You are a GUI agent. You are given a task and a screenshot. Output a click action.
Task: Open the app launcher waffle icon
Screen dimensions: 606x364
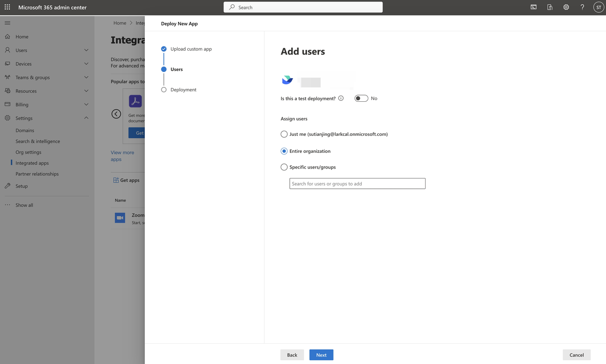(x=7, y=8)
